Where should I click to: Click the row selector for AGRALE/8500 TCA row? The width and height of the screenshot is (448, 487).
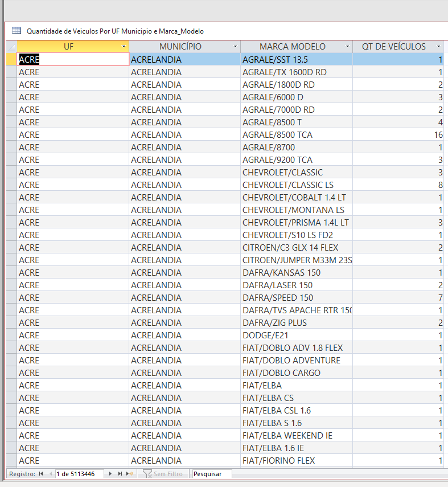[x=11, y=134]
